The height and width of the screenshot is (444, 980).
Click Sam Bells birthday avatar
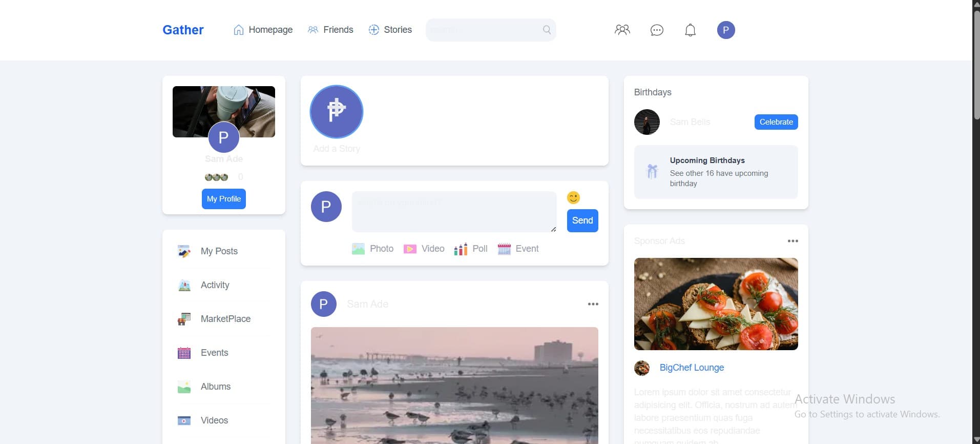pyautogui.click(x=647, y=122)
